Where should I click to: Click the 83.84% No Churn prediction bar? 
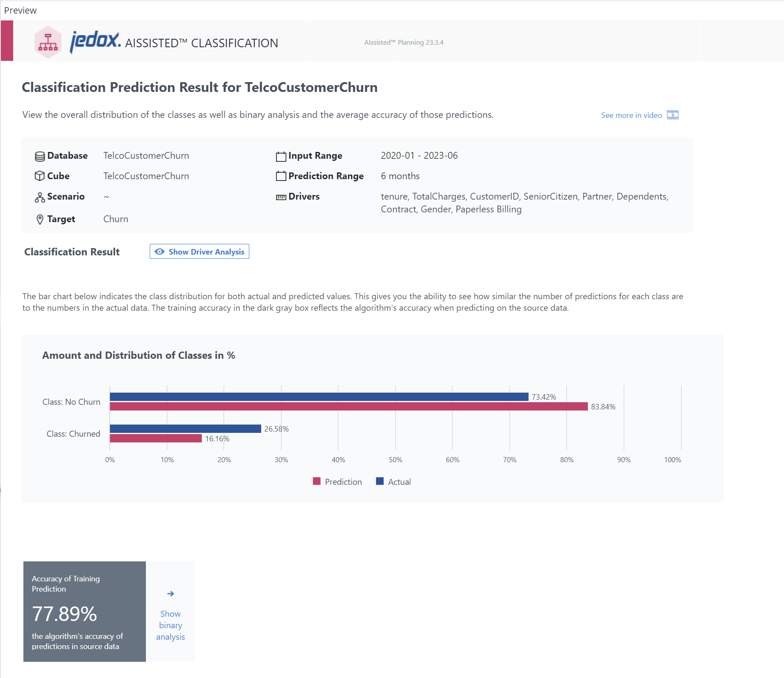(349, 406)
